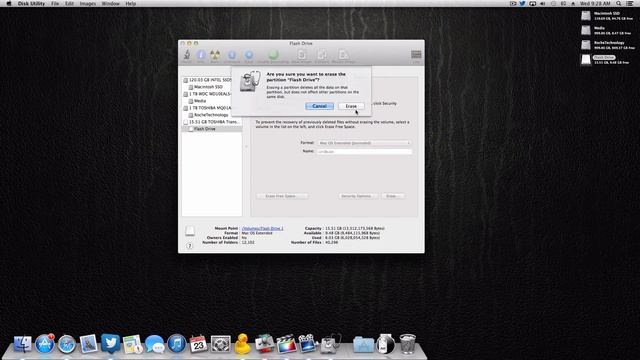Open the Apple menu
The height and width of the screenshot is (360, 640).
9,4
